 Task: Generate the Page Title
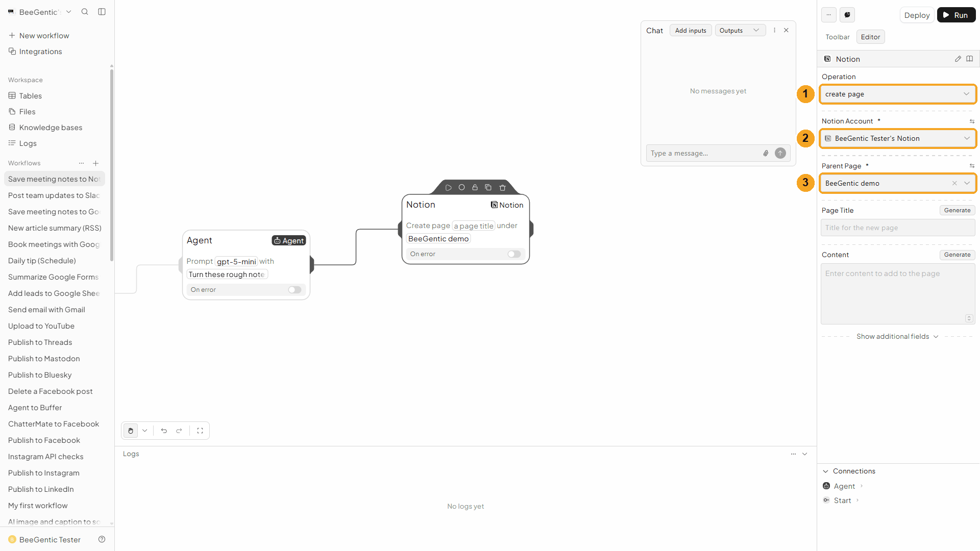pos(957,210)
